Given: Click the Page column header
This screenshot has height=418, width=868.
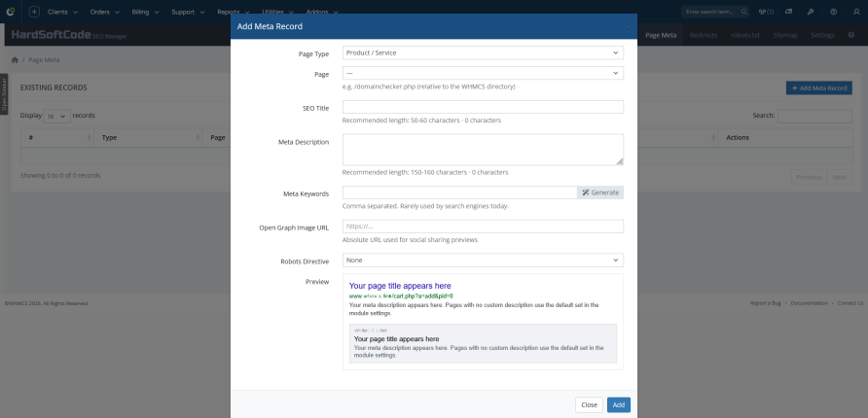Looking at the screenshot, I should click(x=217, y=138).
